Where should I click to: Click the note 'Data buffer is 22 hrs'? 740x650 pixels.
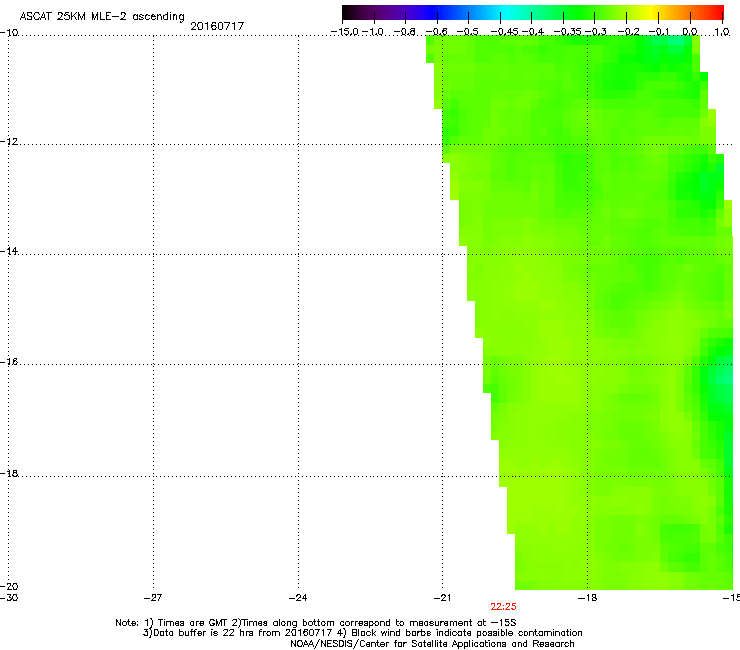click(x=205, y=633)
